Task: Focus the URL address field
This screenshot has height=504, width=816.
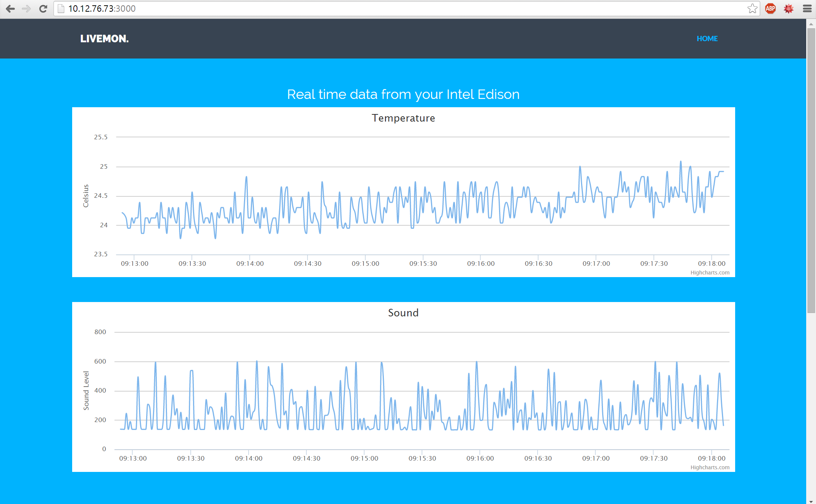Action: tap(378, 9)
